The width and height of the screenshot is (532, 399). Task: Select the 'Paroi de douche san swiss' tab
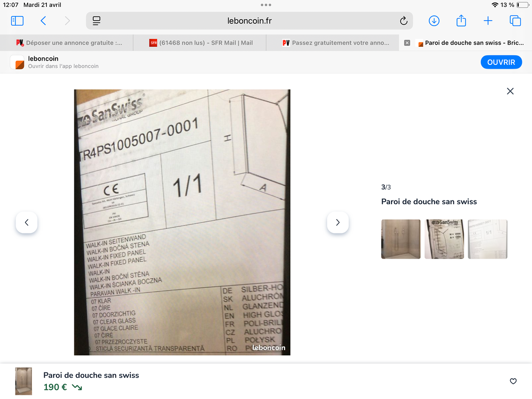pos(471,43)
